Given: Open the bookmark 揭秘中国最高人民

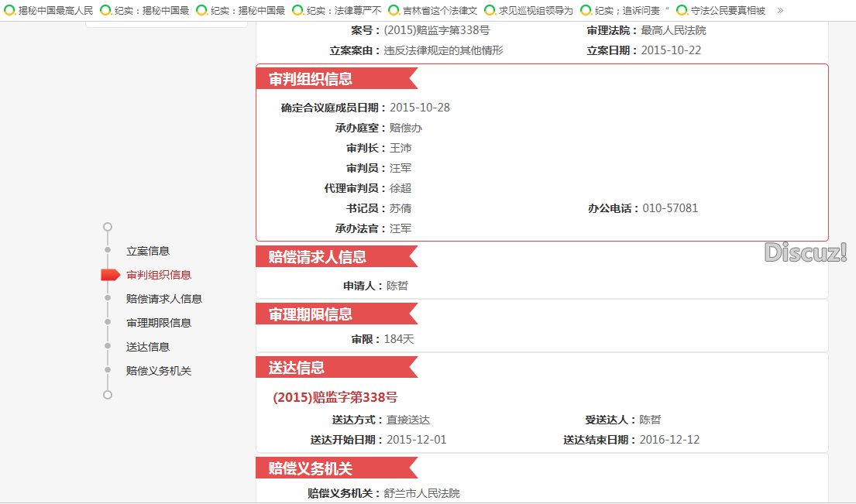Looking at the screenshot, I should click(x=49, y=10).
